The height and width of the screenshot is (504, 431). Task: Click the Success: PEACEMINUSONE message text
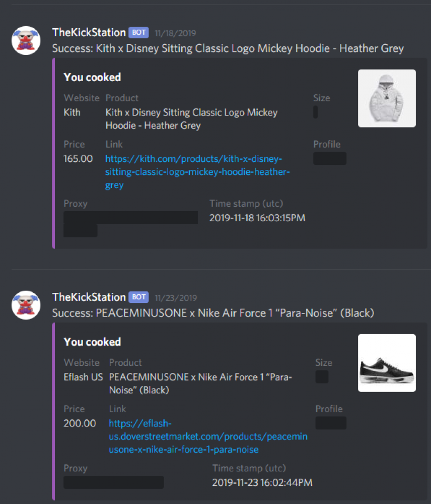click(x=213, y=313)
